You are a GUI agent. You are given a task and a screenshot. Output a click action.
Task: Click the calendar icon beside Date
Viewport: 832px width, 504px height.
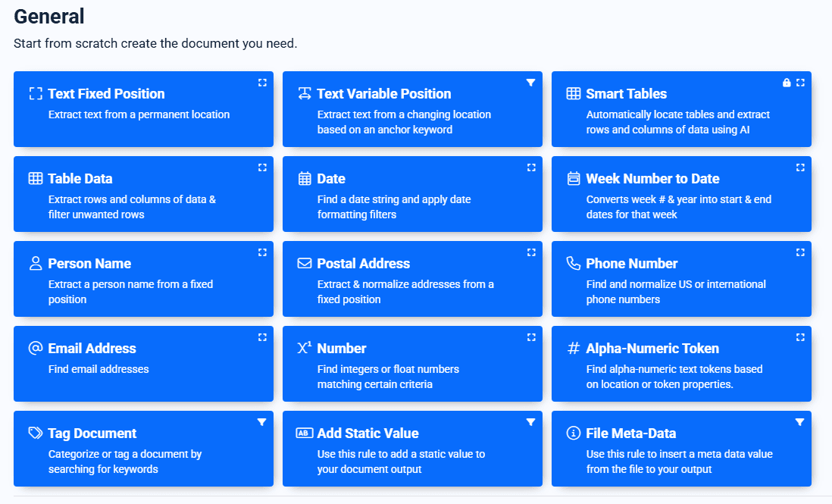305,179
